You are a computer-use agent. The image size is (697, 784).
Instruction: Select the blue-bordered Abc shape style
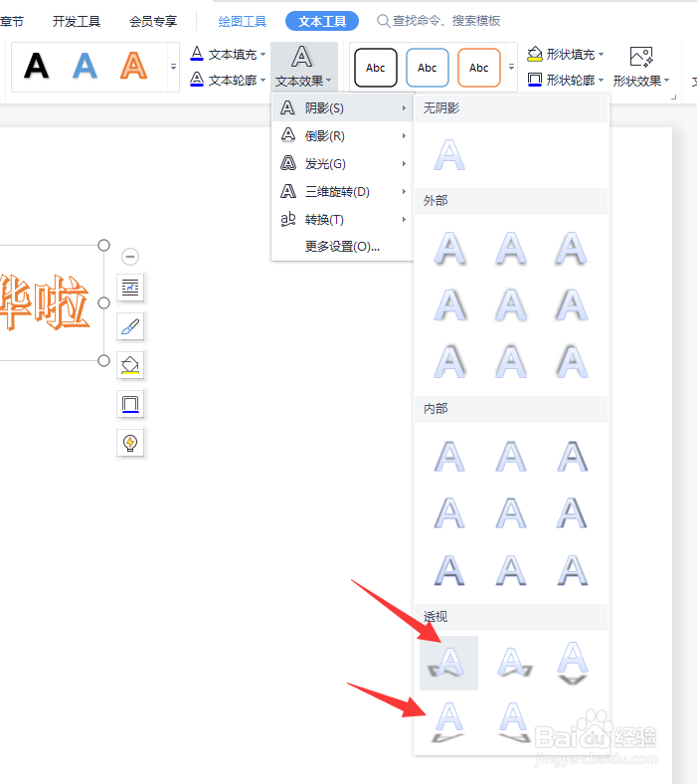click(x=428, y=68)
